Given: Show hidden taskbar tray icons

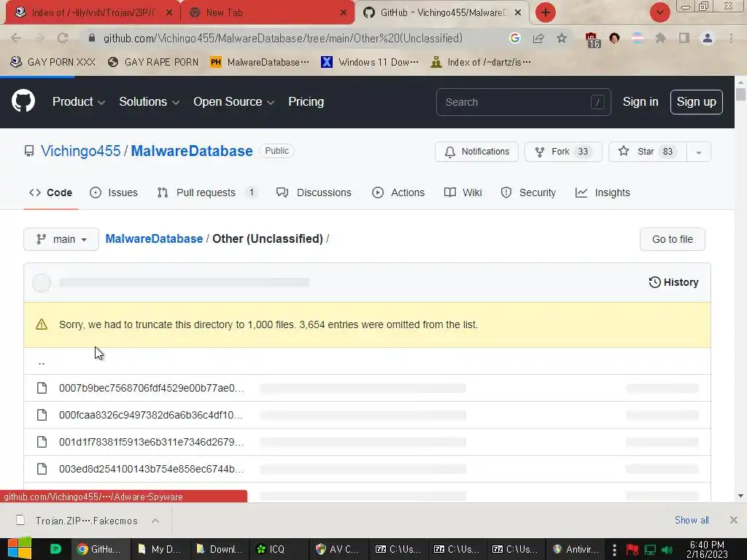Looking at the screenshot, I should coord(614,550).
